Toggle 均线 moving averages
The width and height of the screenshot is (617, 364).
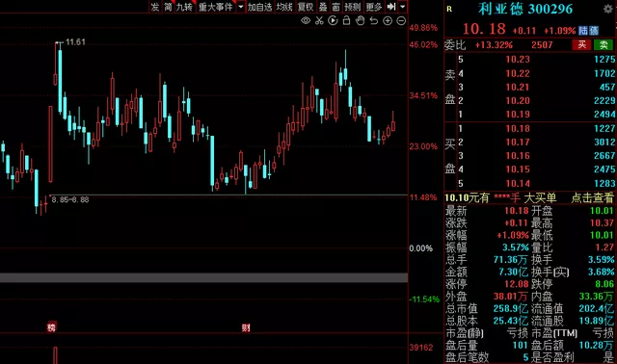[x=284, y=7]
